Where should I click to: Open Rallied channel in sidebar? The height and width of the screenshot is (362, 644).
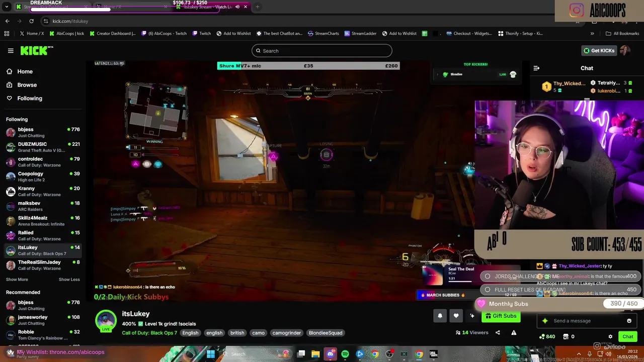point(43,235)
